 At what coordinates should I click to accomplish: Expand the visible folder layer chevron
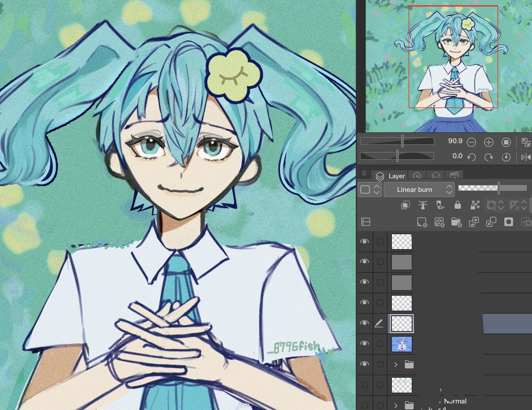pos(395,364)
